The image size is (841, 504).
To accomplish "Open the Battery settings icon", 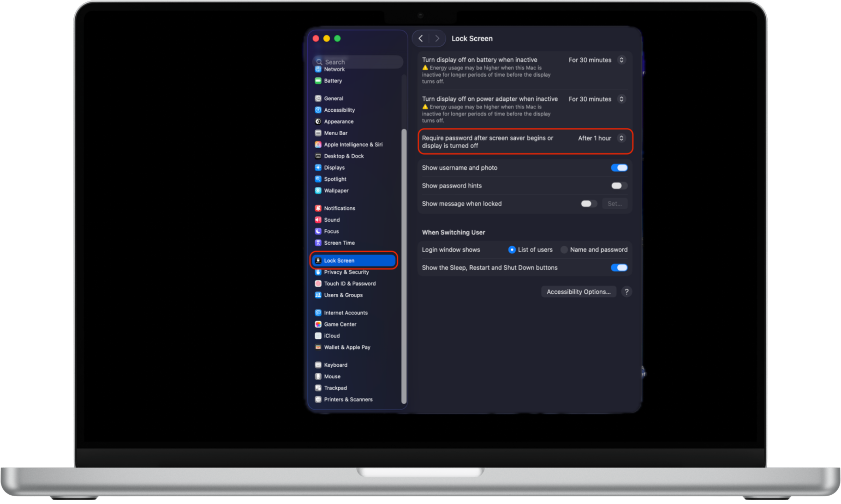I will tap(319, 81).
